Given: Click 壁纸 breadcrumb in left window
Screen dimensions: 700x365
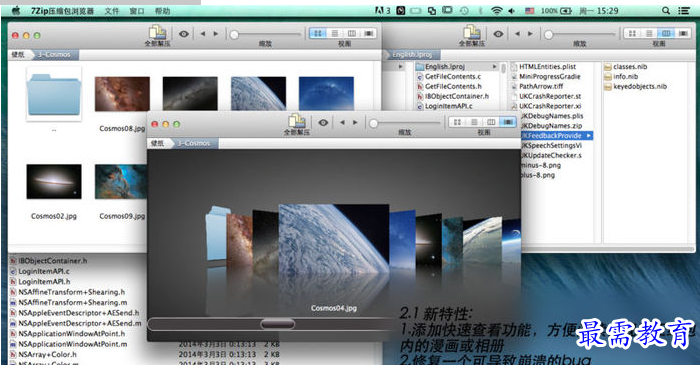Looking at the screenshot, I should coord(18,54).
